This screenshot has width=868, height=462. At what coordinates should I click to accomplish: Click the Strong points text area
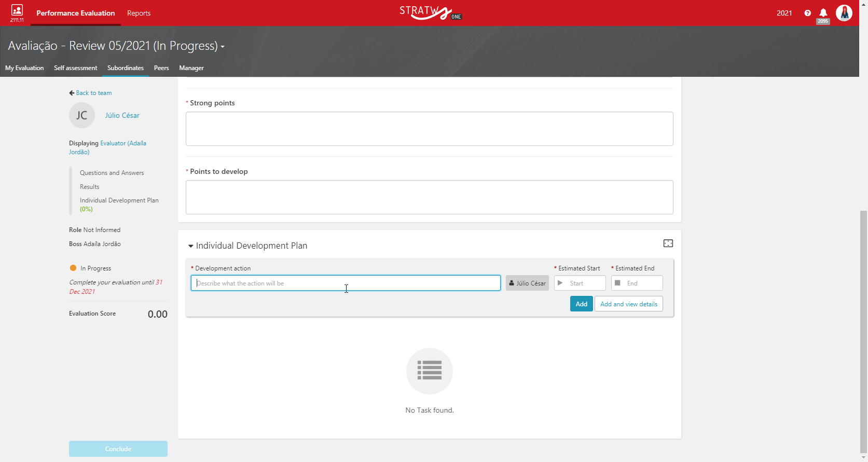click(430, 129)
